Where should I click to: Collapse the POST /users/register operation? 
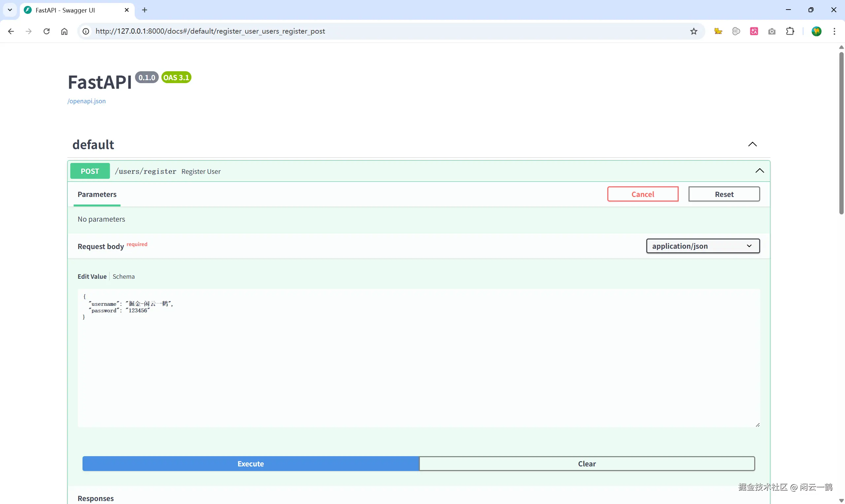tap(760, 171)
